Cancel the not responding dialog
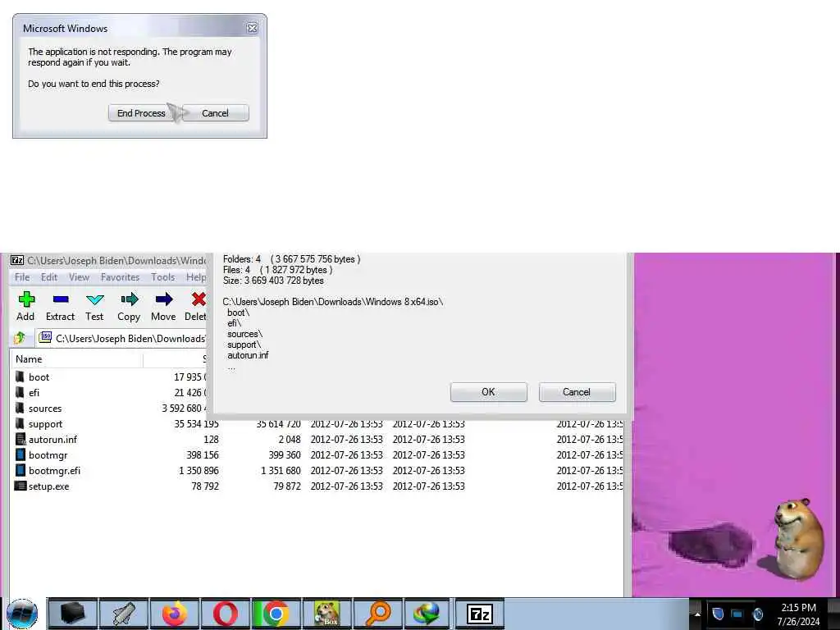Viewport: 840px width, 630px height. (x=216, y=113)
